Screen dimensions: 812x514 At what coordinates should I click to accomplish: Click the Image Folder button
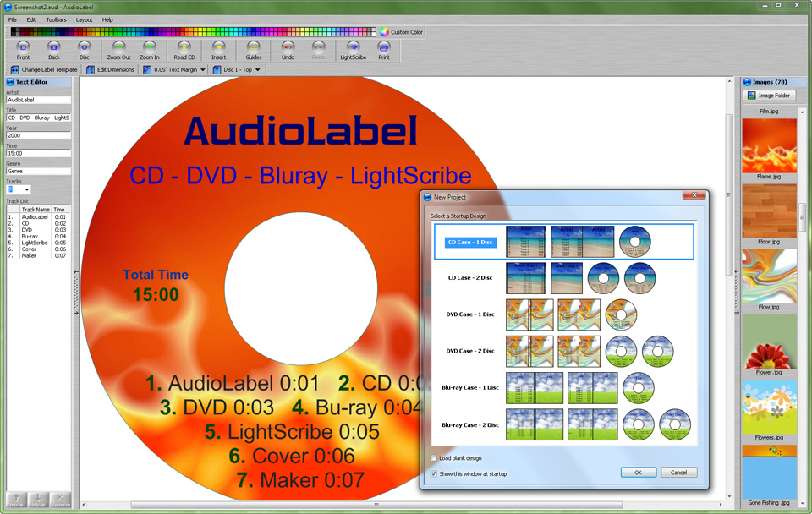(x=769, y=94)
